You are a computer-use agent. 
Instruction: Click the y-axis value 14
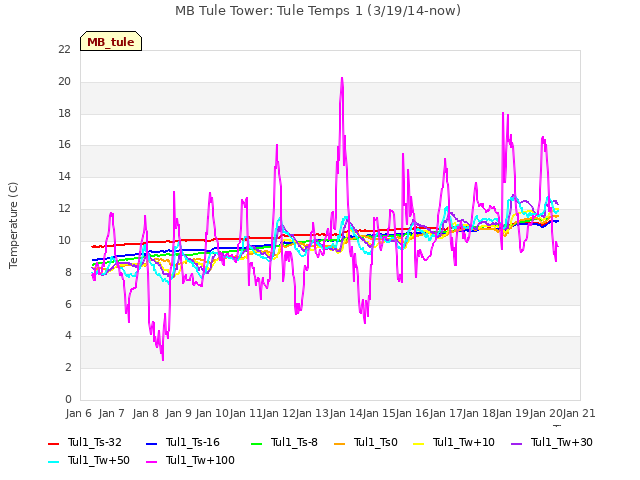click(x=64, y=177)
